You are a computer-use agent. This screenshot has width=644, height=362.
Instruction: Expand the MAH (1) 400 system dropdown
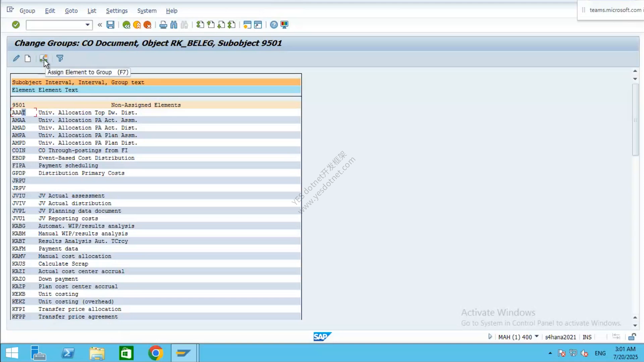(x=537, y=337)
